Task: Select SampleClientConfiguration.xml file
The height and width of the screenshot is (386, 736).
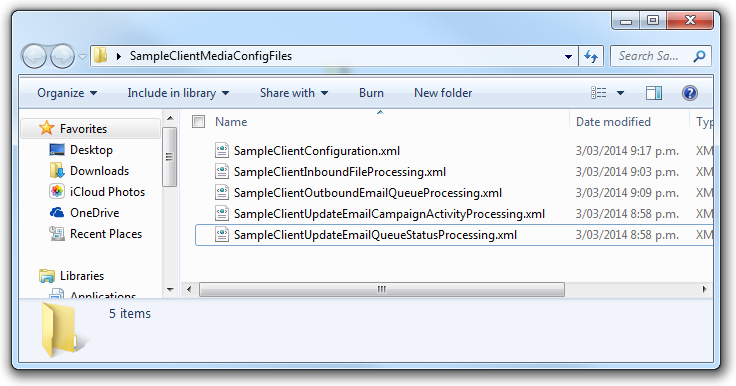Action: point(317,151)
